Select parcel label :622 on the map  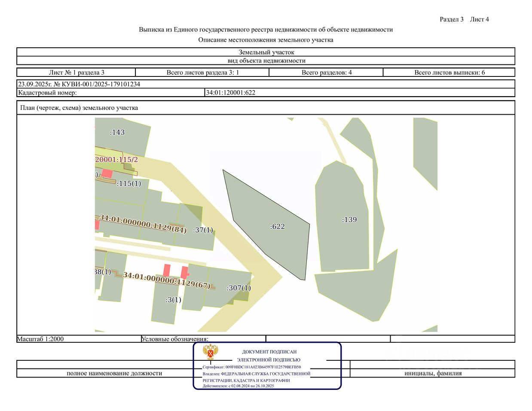[277, 226]
